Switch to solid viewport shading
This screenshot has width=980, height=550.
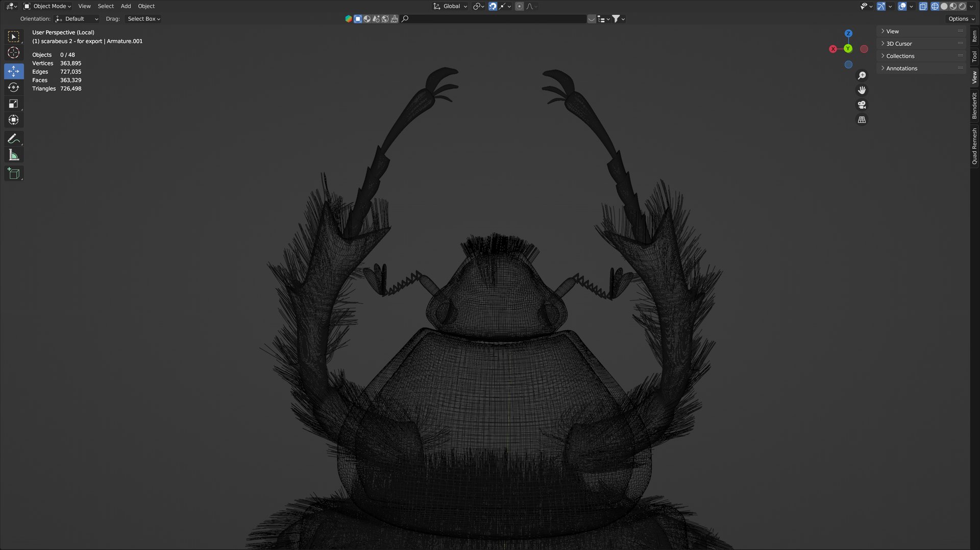click(944, 6)
